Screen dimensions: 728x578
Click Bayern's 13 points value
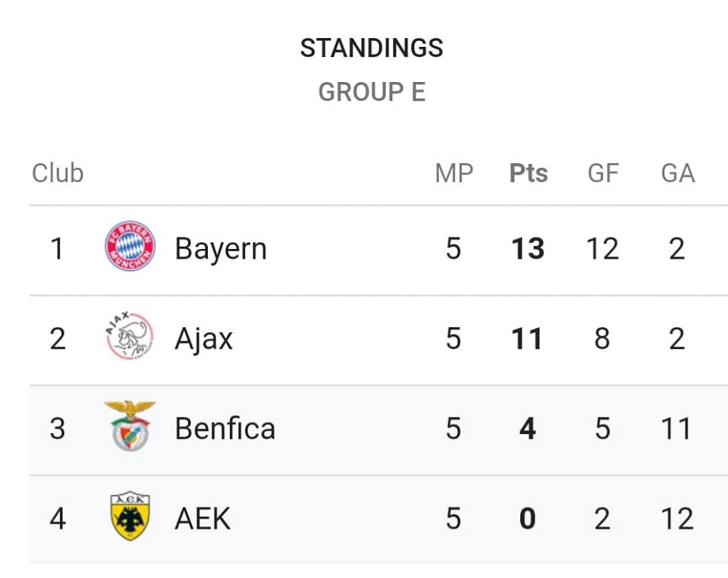click(528, 248)
